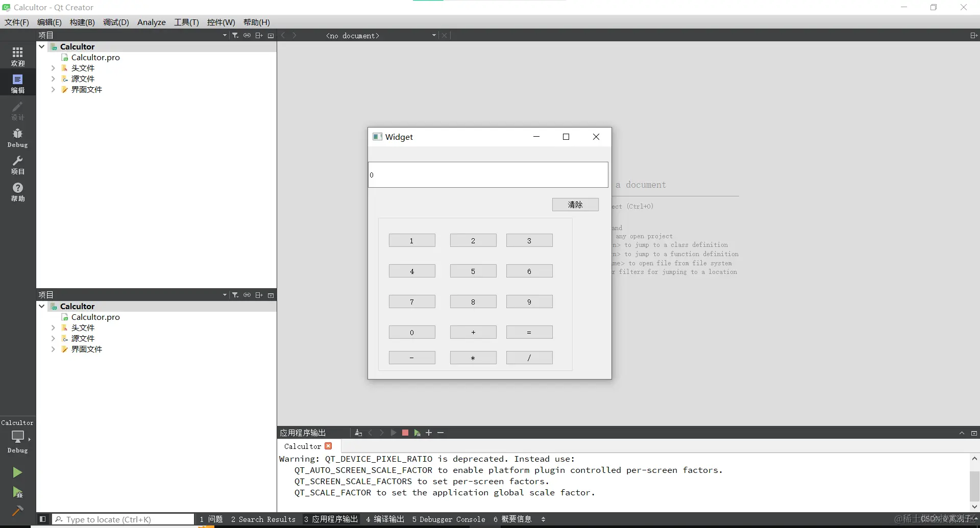Open the output panes selector arrows in status bar
The height and width of the screenshot is (528, 980).
543,519
